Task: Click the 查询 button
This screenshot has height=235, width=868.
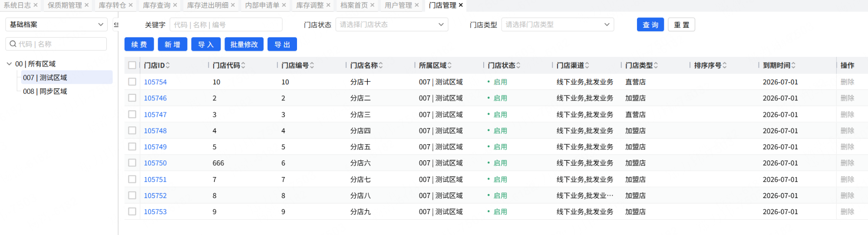Action: (650, 25)
